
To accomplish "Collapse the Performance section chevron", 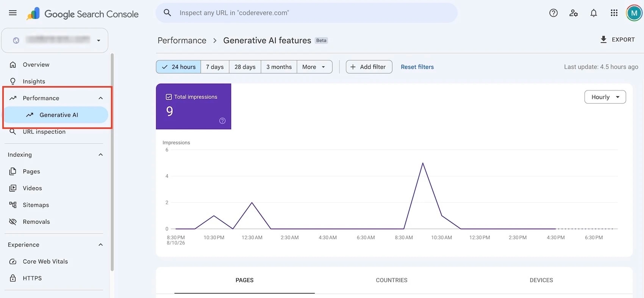I will click(x=101, y=98).
